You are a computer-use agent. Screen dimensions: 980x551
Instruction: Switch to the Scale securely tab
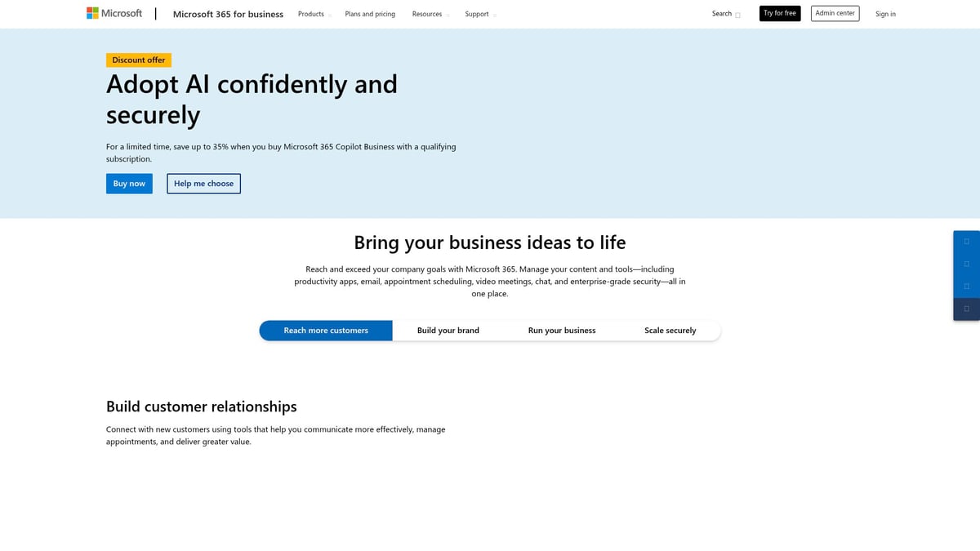point(670,330)
